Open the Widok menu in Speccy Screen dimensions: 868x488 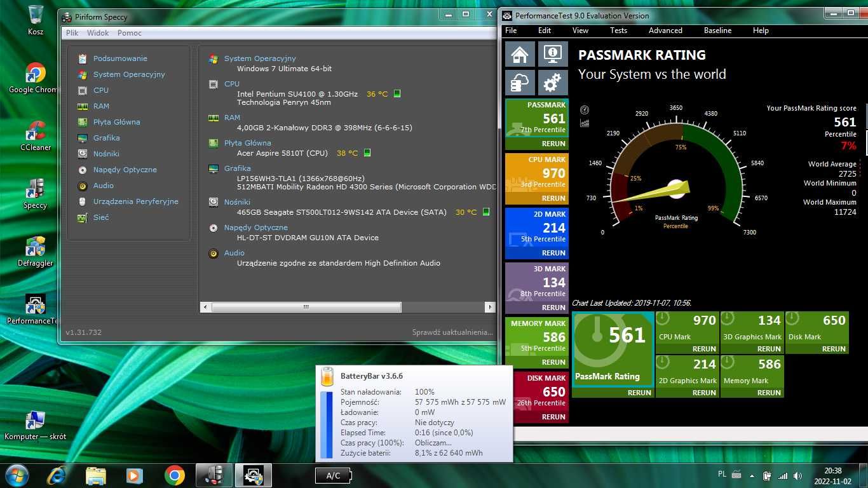98,33
